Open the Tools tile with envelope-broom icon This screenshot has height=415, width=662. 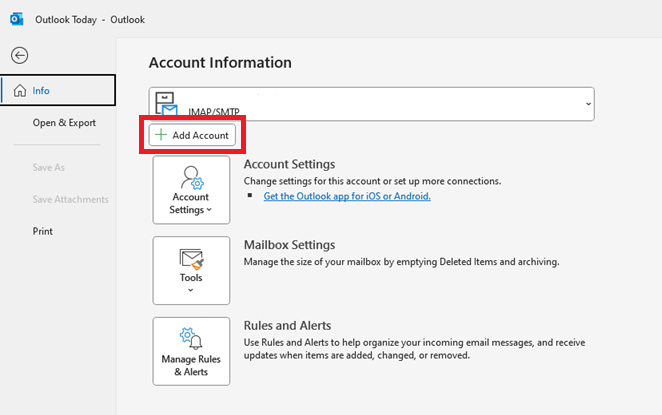tap(191, 271)
